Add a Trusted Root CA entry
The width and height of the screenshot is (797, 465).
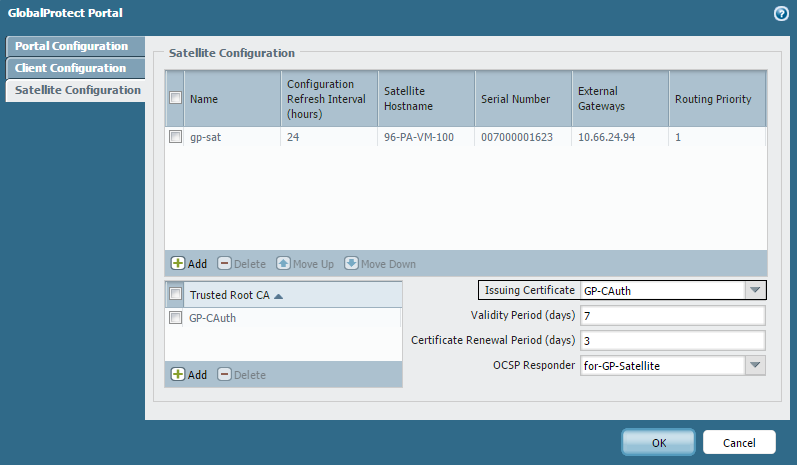point(189,375)
